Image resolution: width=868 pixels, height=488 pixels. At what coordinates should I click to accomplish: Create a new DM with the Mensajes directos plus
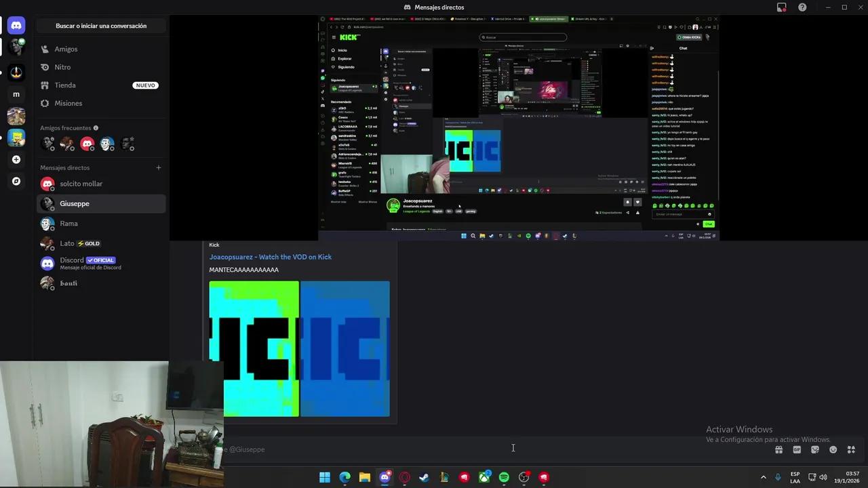pos(158,167)
